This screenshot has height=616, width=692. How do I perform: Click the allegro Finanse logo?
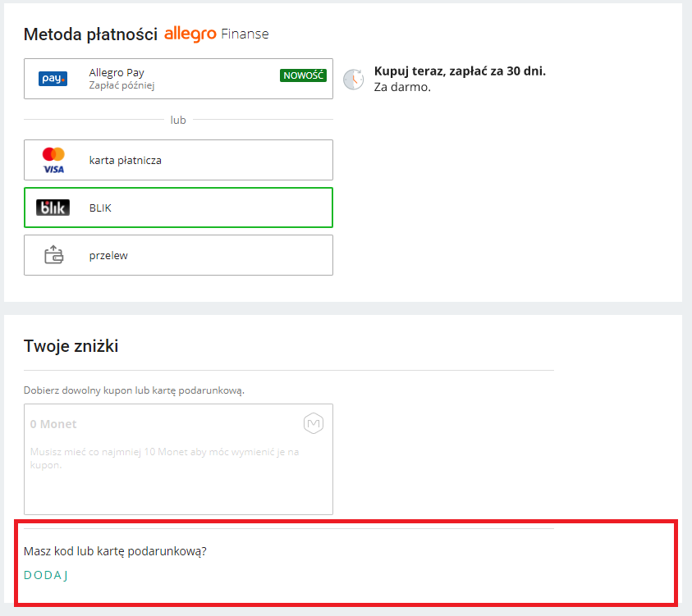click(x=216, y=34)
